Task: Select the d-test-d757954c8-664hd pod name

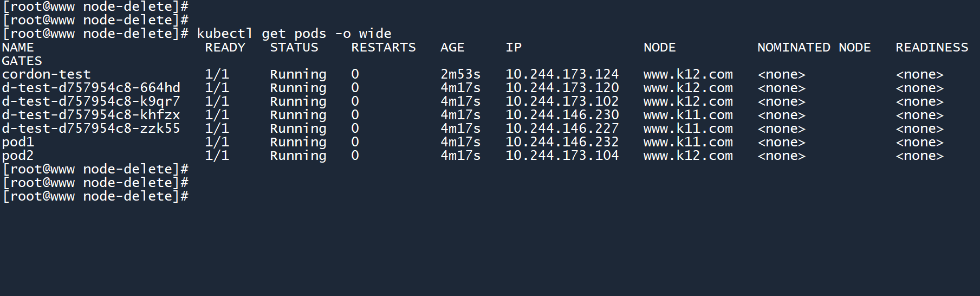Action: coord(91,88)
